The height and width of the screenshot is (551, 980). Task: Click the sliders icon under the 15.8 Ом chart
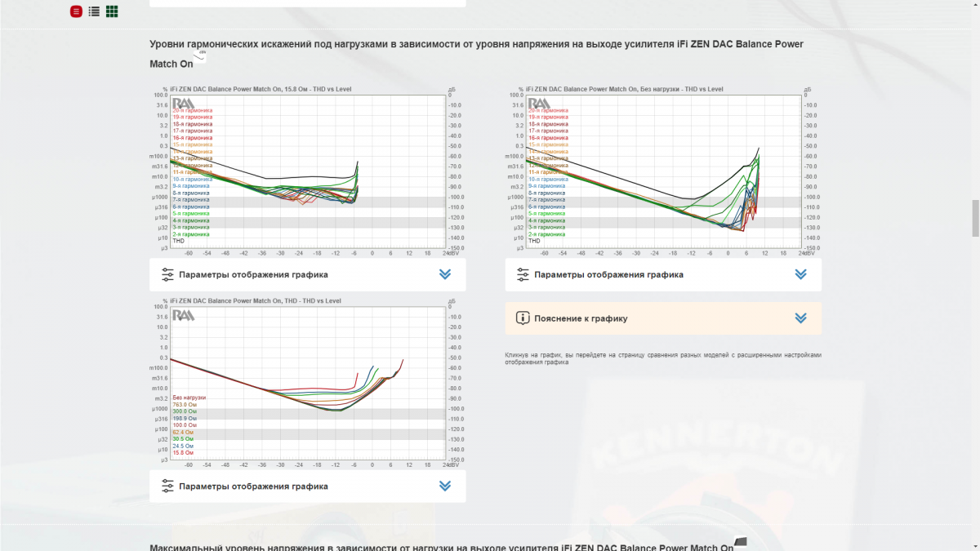167,275
